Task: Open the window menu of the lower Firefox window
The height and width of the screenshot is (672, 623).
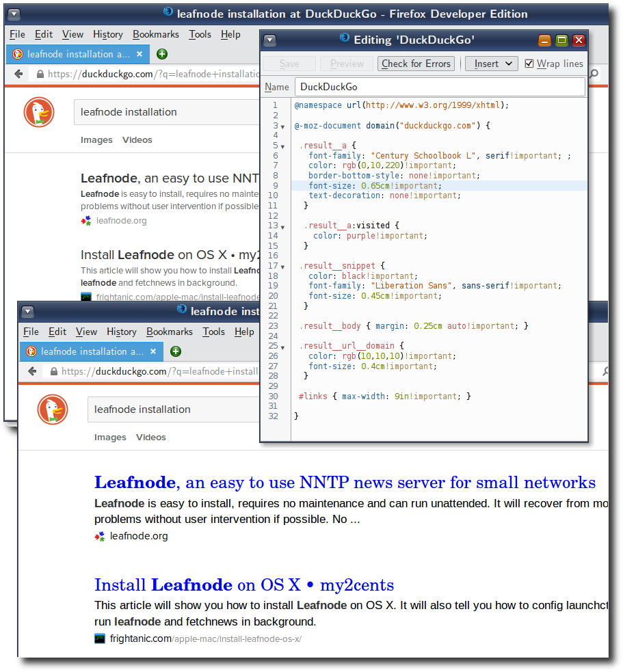Action: pos(28,312)
